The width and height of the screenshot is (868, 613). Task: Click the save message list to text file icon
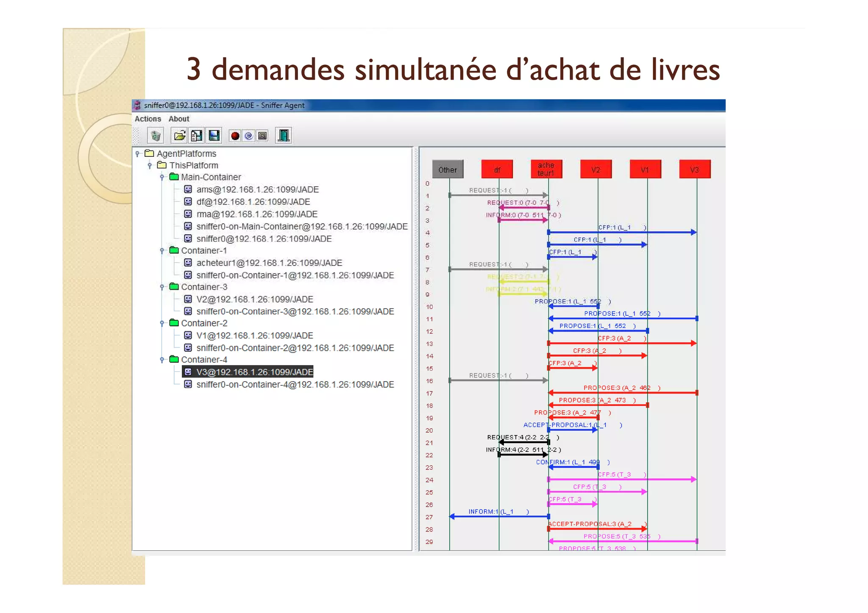[x=197, y=136]
